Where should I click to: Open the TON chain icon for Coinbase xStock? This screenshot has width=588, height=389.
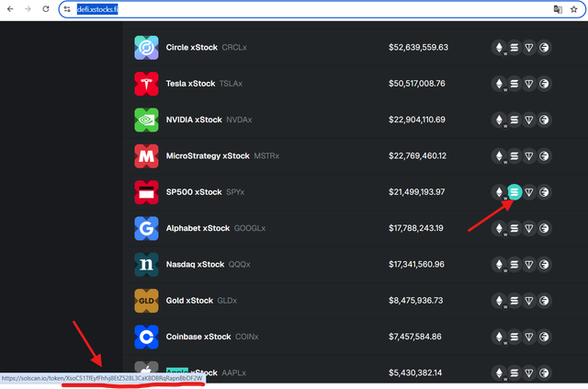pyautogui.click(x=529, y=337)
